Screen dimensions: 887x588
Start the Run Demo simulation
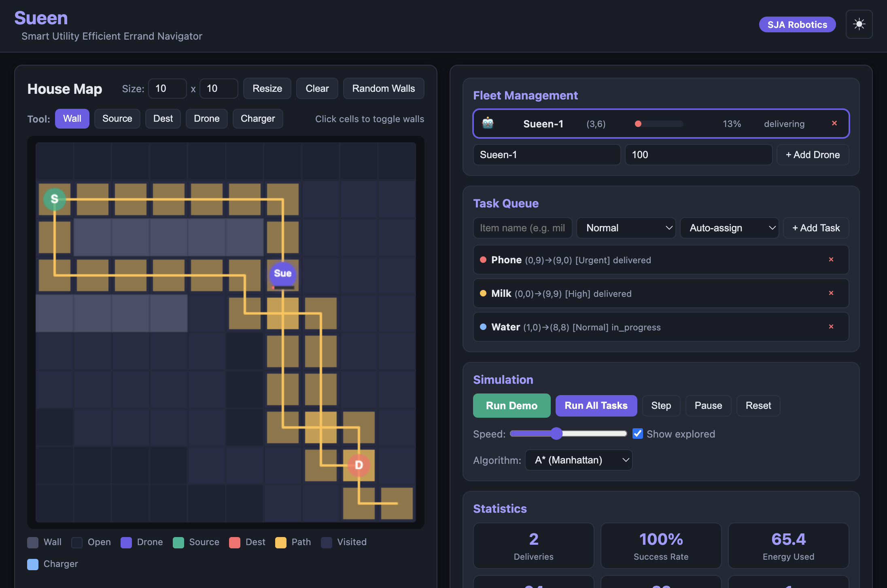point(511,406)
